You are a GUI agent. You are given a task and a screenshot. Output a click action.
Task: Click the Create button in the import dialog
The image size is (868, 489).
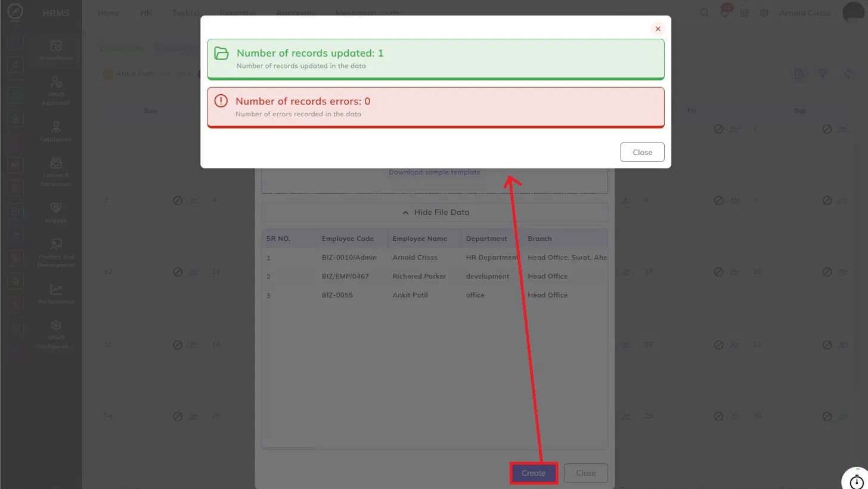click(534, 473)
